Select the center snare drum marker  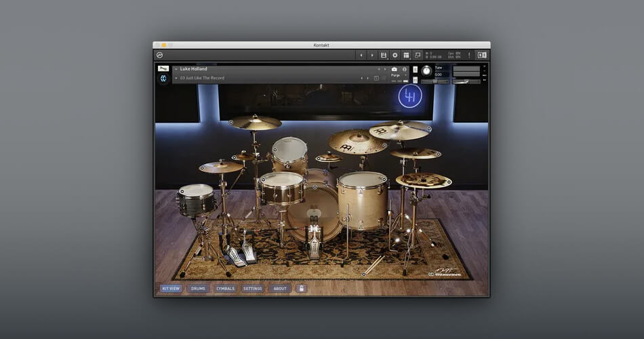pos(263,180)
